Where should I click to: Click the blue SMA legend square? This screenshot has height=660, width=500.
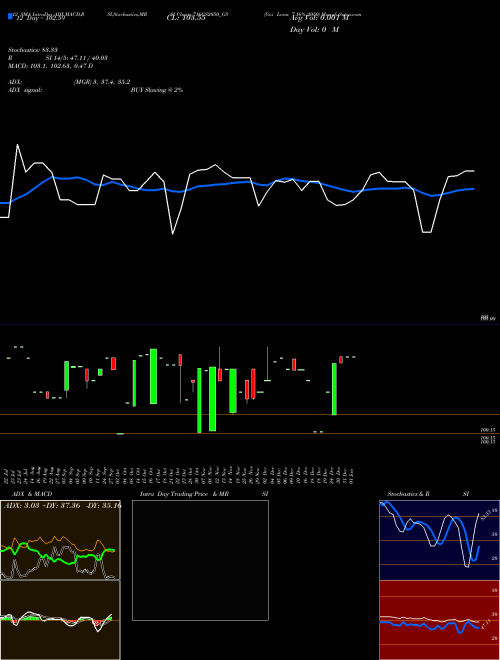10,16
